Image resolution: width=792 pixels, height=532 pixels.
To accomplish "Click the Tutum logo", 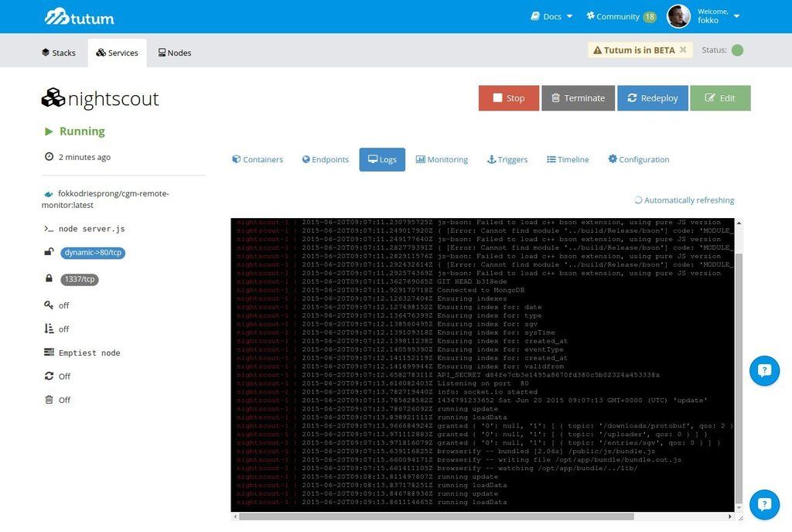I will click(79, 17).
